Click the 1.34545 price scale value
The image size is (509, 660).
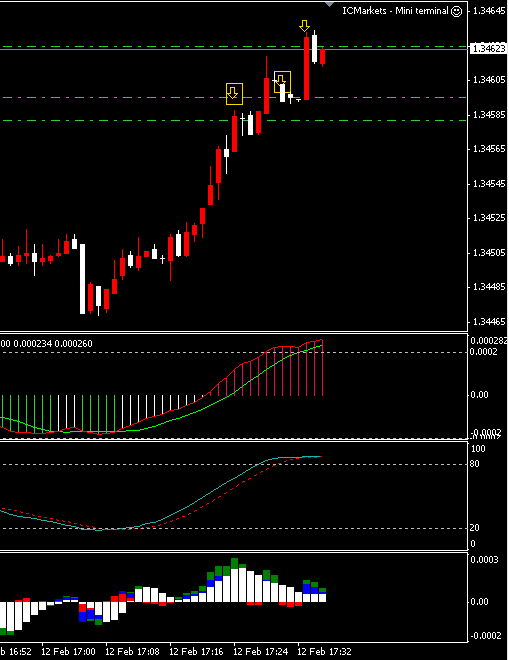489,184
